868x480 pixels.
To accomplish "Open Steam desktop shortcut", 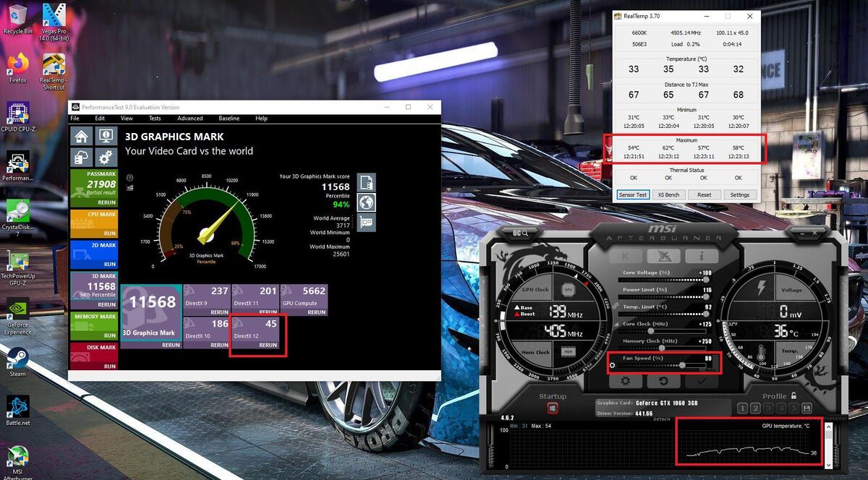I will coord(18,361).
